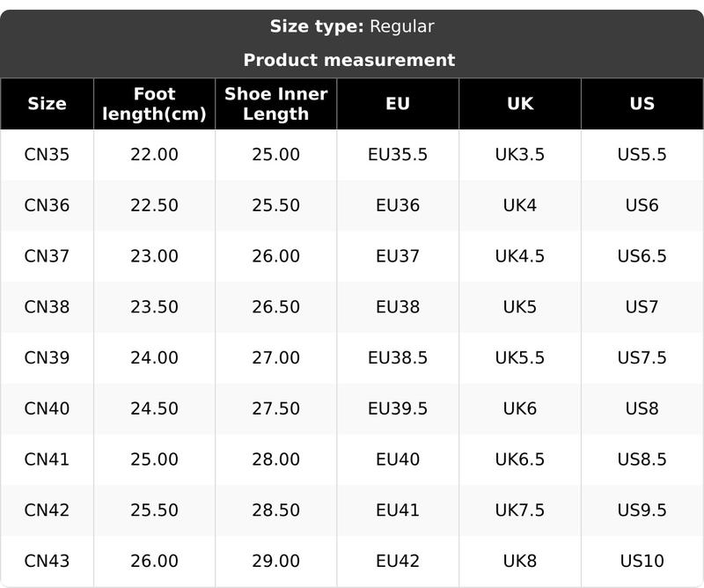Click the UK4 cell
Viewport: 704px width, 588px height.
[520, 206]
